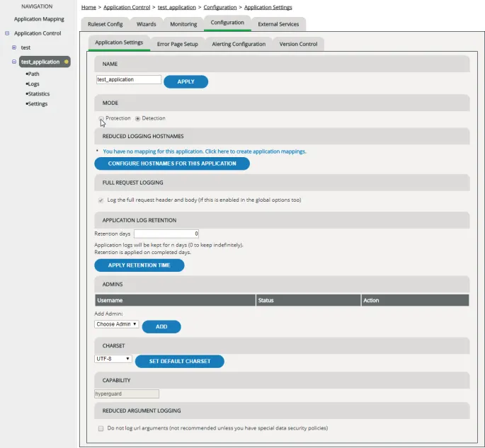Collapse the Application Control tree node
485x448 pixels.
point(7,33)
